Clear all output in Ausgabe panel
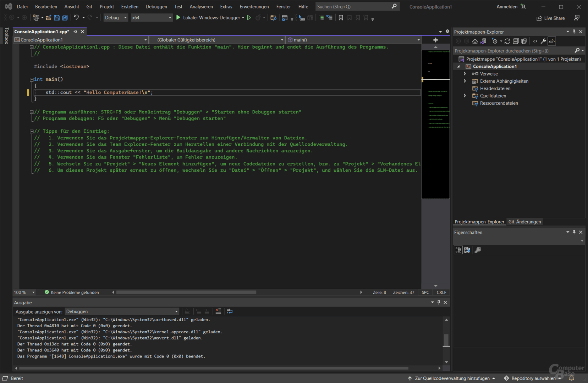Viewport: 588px width, 383px height. [218, 311]
